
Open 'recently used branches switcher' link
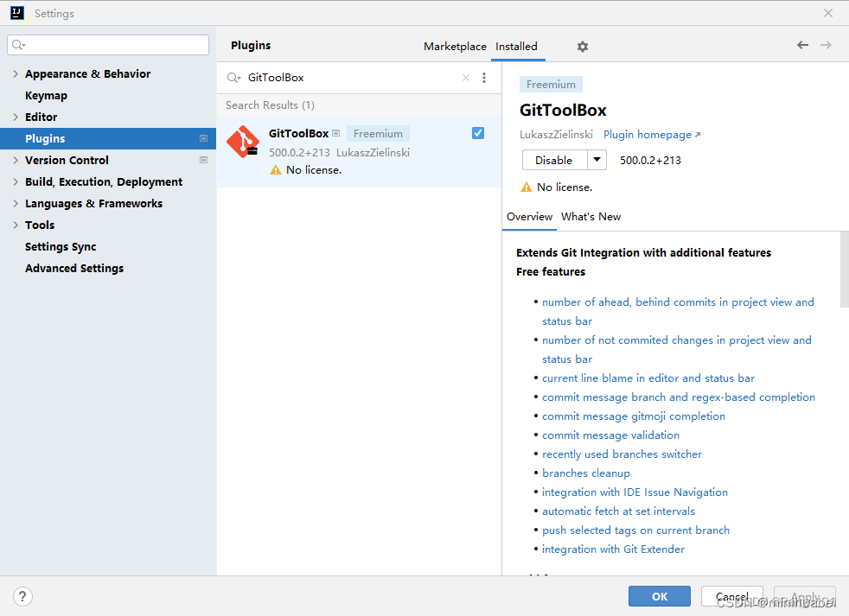tap(622, 454)
